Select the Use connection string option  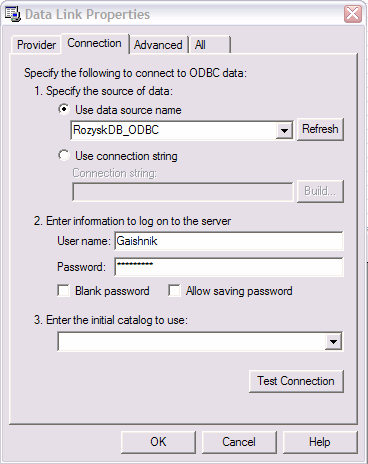click(64, 155)
